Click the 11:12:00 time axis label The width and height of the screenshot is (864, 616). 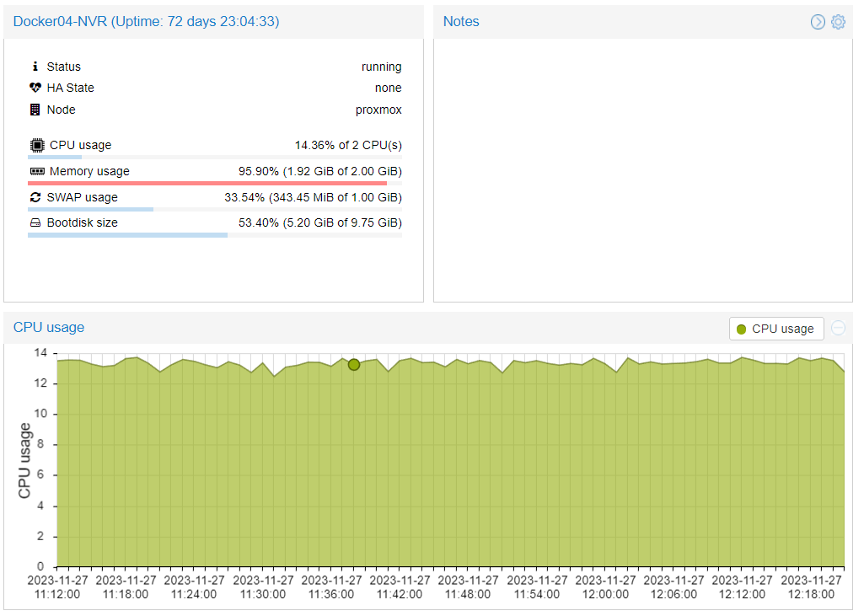[57, 587]
